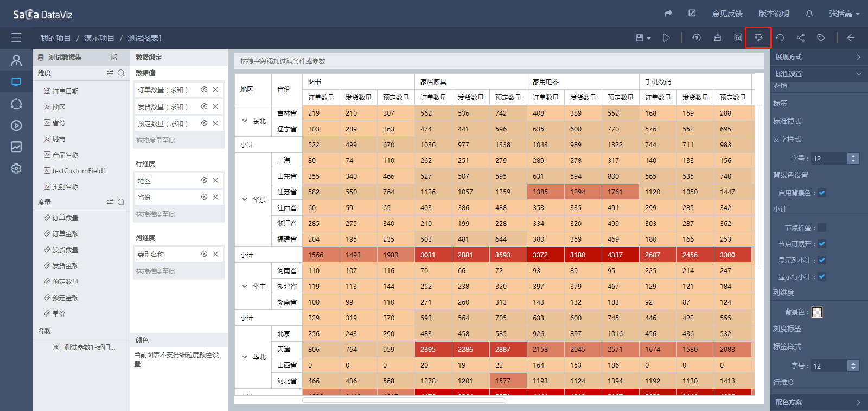Edit the 测试数据集 dataset

(114, 57)
